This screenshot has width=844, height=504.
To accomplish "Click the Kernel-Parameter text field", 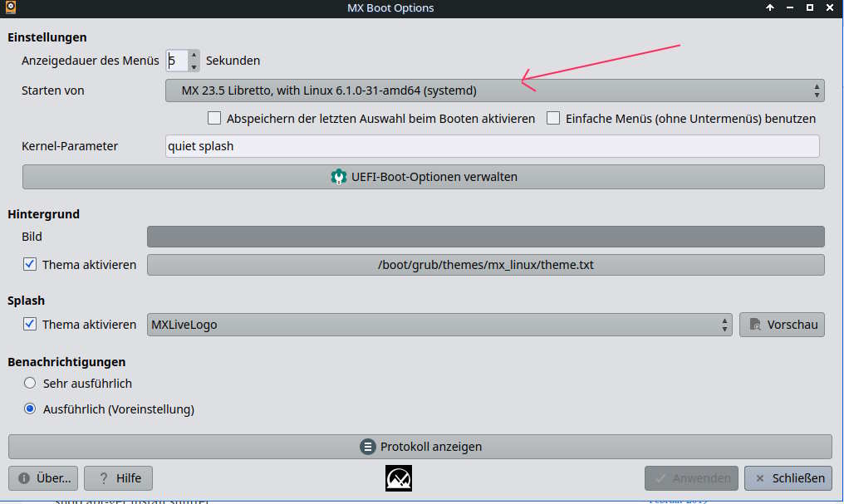I will coord(492,146).
